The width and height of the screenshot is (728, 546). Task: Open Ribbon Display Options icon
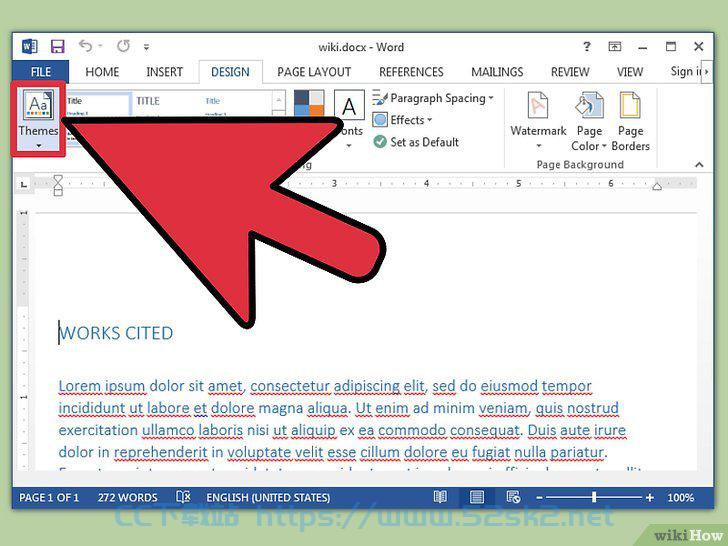(614, 46)
